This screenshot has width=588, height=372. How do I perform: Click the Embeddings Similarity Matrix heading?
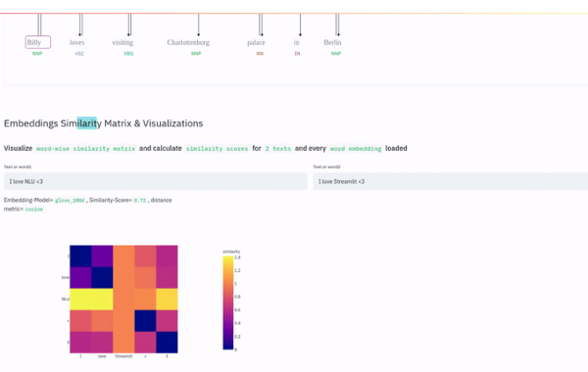point(104,123)
